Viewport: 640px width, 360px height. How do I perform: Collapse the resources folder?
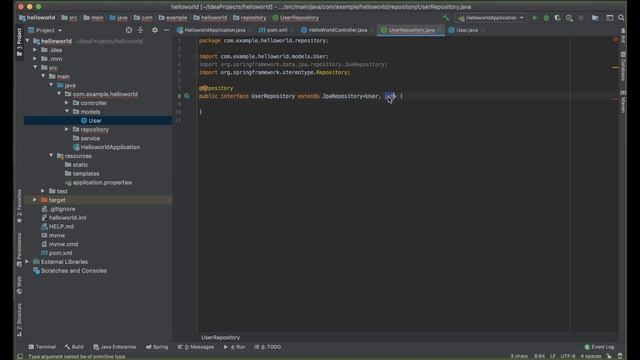51,156
